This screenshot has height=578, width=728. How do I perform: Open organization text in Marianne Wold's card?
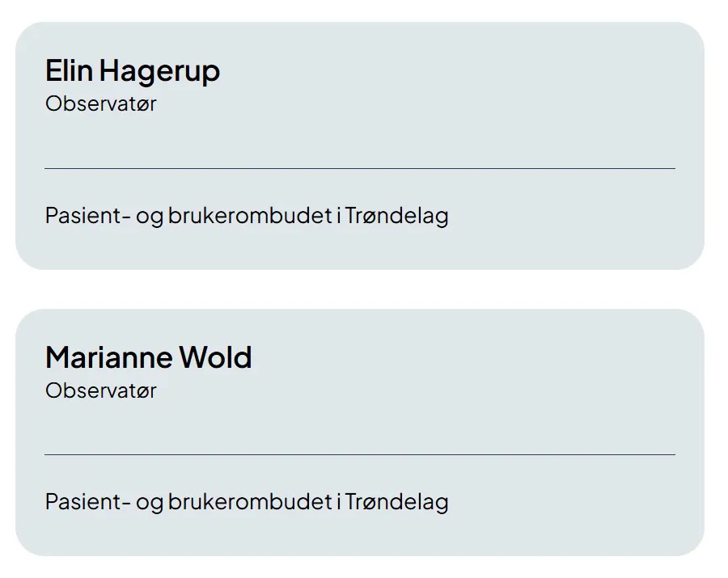click(x=247, y=502)
